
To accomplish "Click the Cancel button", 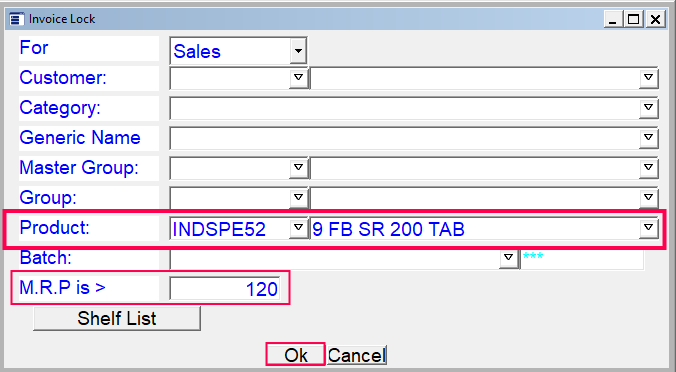I will pos(357,355).
